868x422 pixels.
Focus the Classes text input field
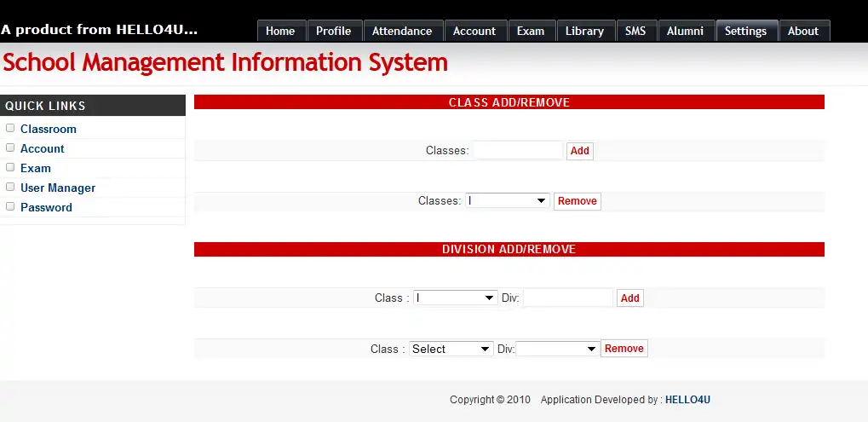pos(518,150)
